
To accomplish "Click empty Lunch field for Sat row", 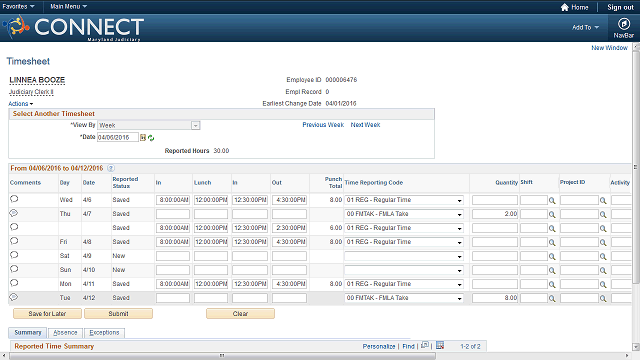I will click(211, 256).
